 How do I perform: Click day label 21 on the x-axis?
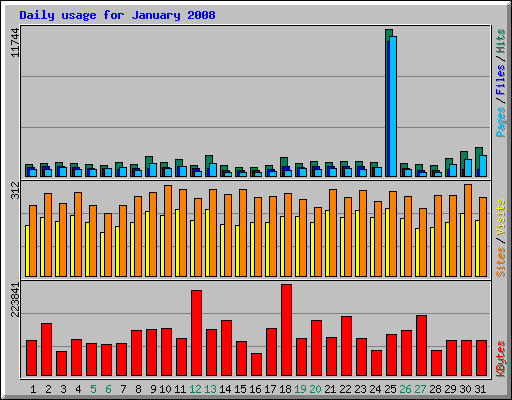(x=330, y=389)
